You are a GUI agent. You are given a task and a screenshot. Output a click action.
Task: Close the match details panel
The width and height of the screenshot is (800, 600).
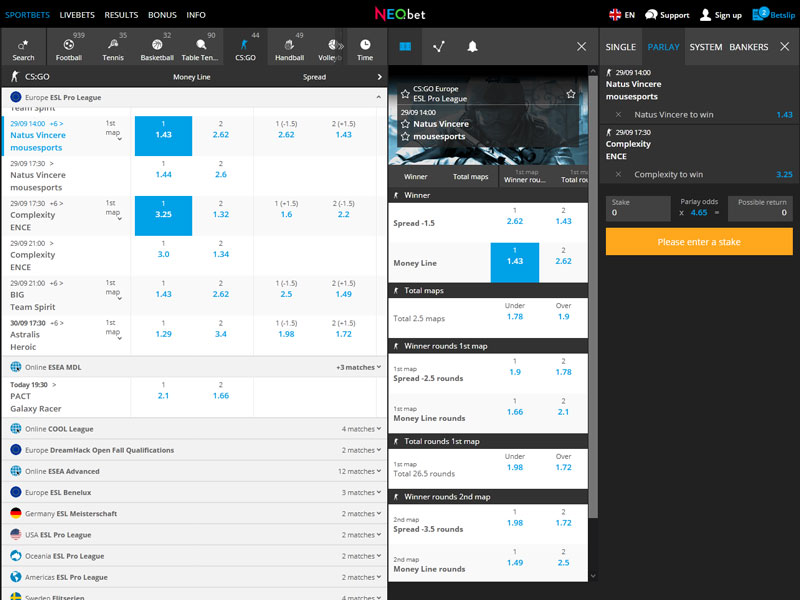[x=581, y=46]
